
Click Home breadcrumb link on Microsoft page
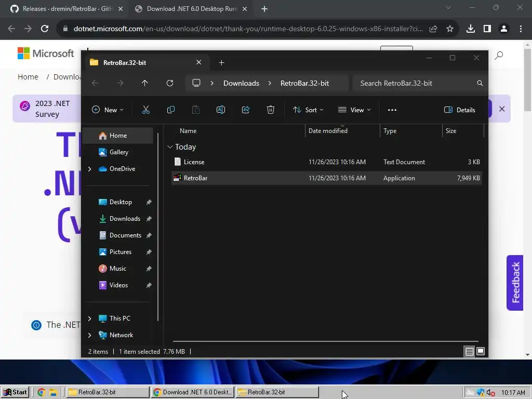tap(28, 77)
